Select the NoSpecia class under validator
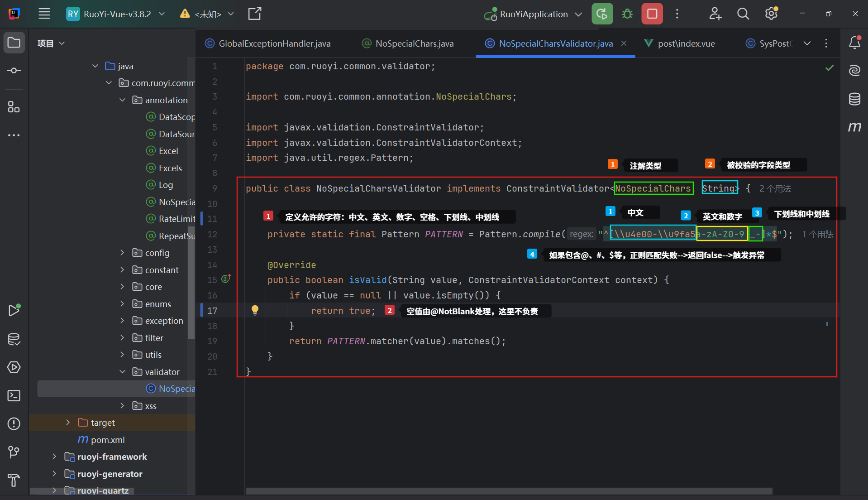Screen dimensions: 868x500 [171, 389]
